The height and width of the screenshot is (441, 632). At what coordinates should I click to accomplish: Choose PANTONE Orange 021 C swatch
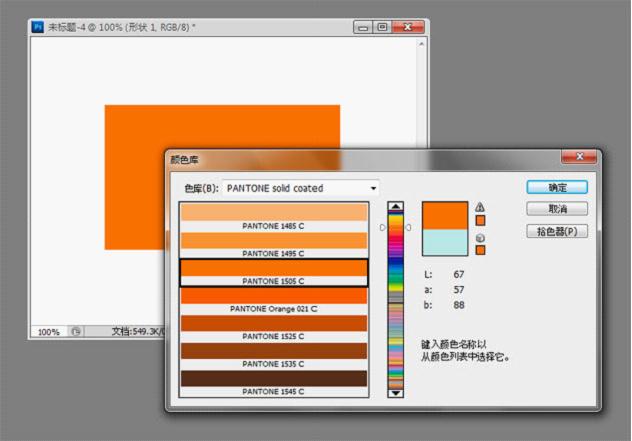pyautogui.click(x=273, y=301)
